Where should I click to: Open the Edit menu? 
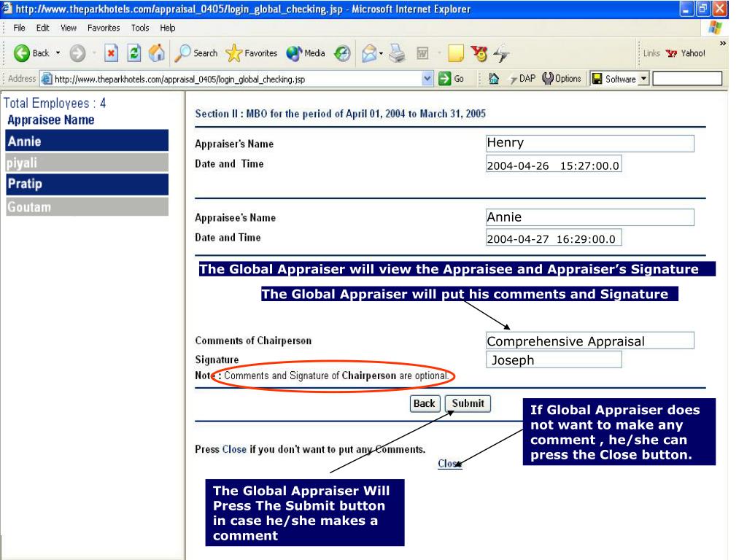(x=43, y=28)
